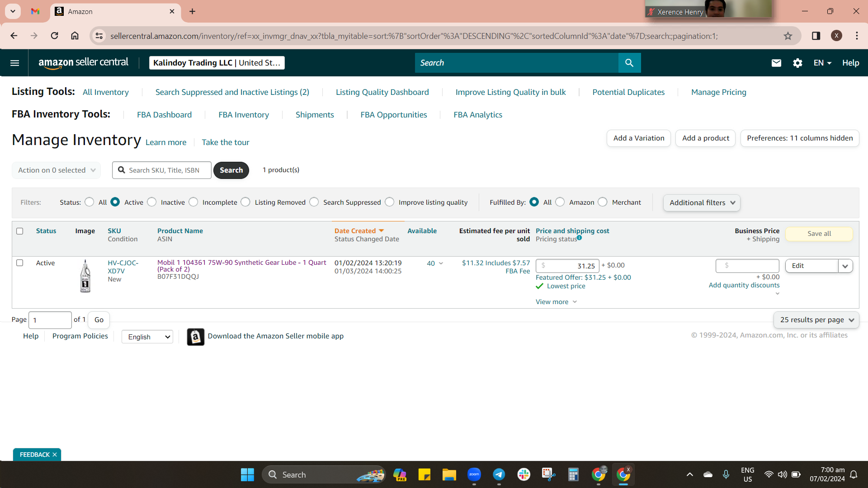Open the Chrome profile avatar X

pyautogui.click(x=836, y=36)
